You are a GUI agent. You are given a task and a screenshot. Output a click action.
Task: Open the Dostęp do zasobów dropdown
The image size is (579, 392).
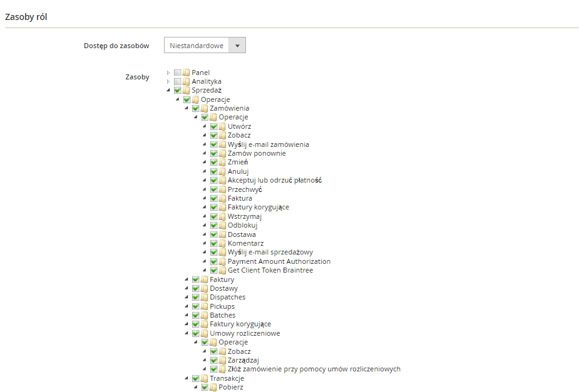(x=205, y=45)
